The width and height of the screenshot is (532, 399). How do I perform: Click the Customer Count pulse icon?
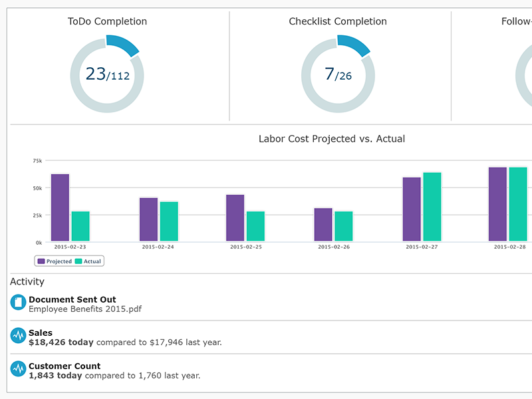(18, 369)
